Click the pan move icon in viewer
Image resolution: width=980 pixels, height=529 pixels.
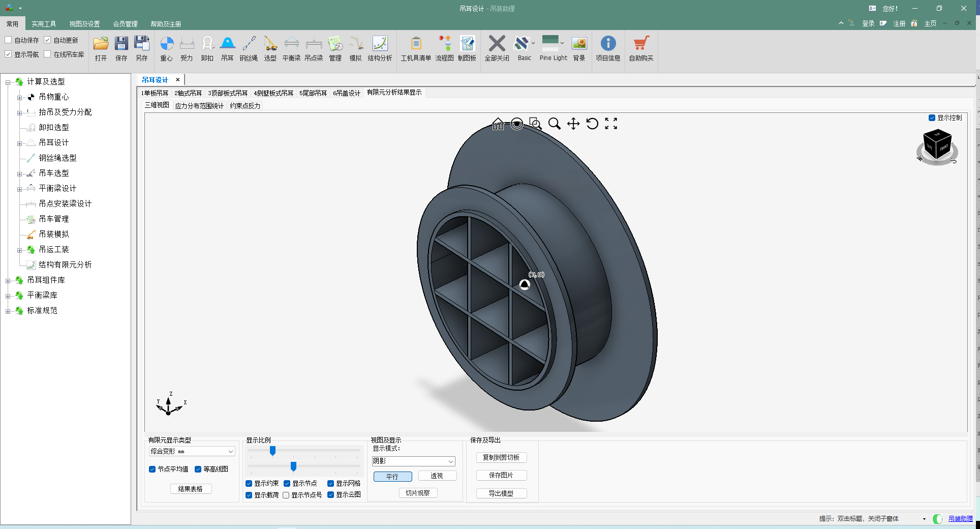point(573,124)
